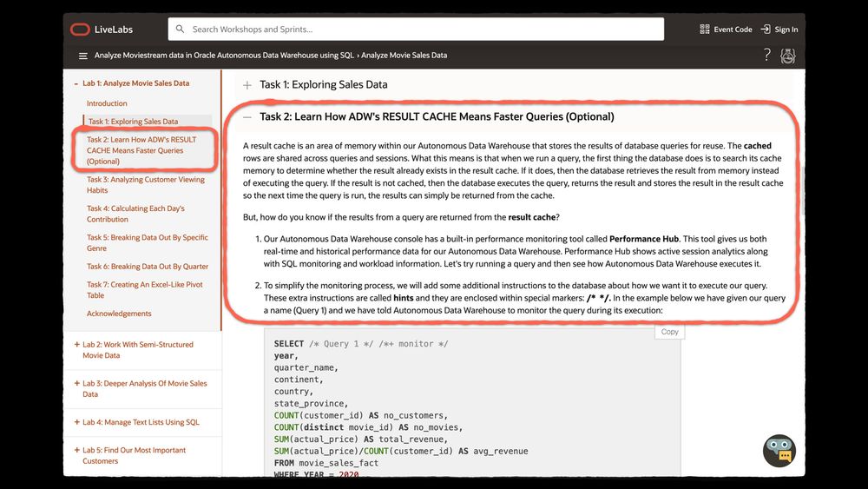Click the bold text 'Performance Hub'
The width and height of the screenshot is (868, 489).
pyautogui.click(x=644, y=239)
